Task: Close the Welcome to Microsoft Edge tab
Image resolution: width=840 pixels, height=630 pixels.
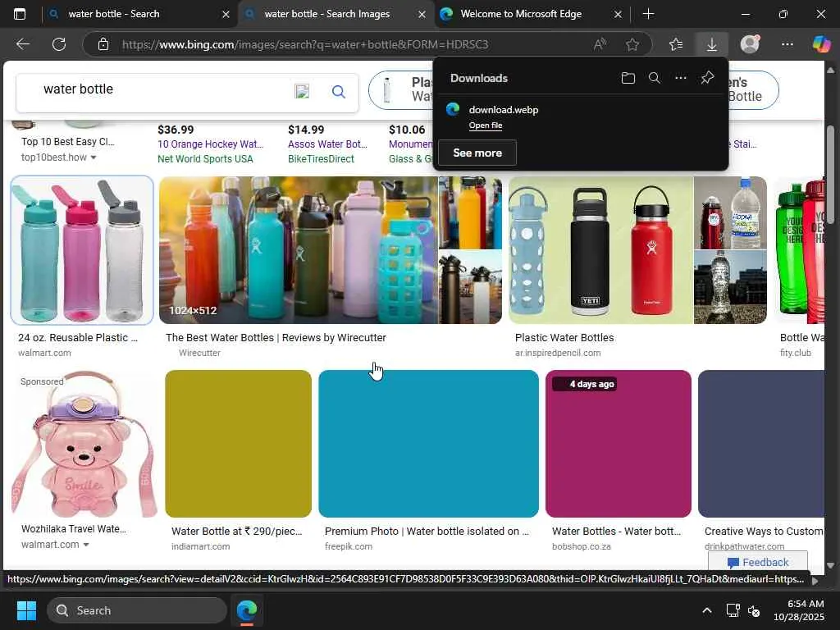Action: coord(618,15)
